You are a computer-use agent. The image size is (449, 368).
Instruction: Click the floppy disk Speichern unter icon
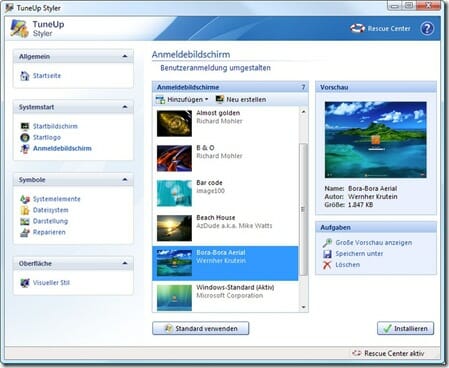point(327,254)
